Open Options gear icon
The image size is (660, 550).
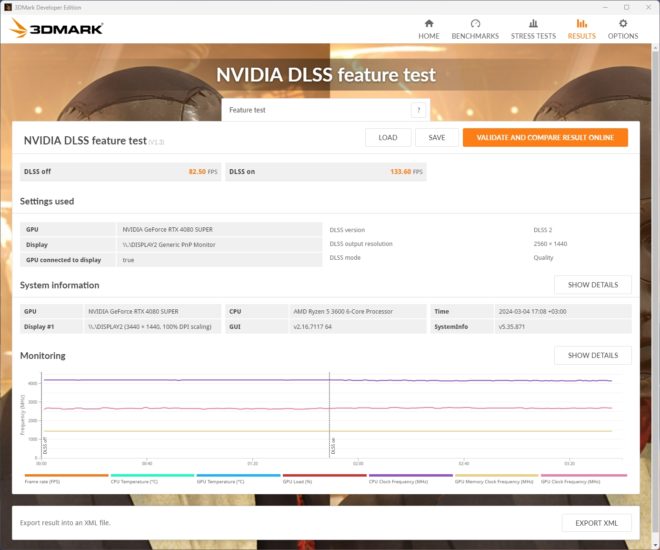coord(623,23)
